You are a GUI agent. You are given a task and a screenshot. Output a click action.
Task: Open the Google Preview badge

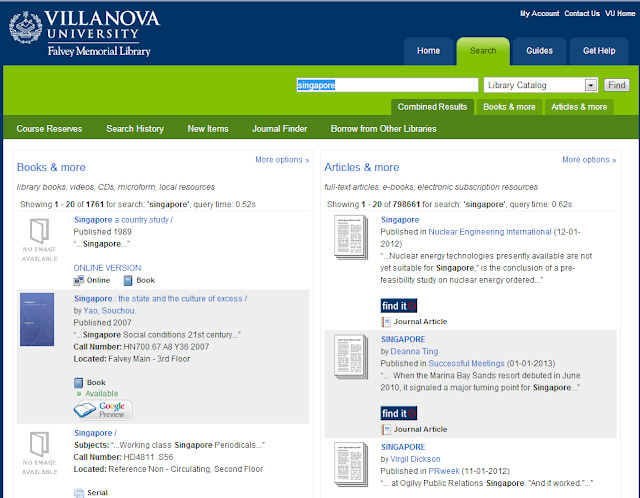click(x=103, y=410)
